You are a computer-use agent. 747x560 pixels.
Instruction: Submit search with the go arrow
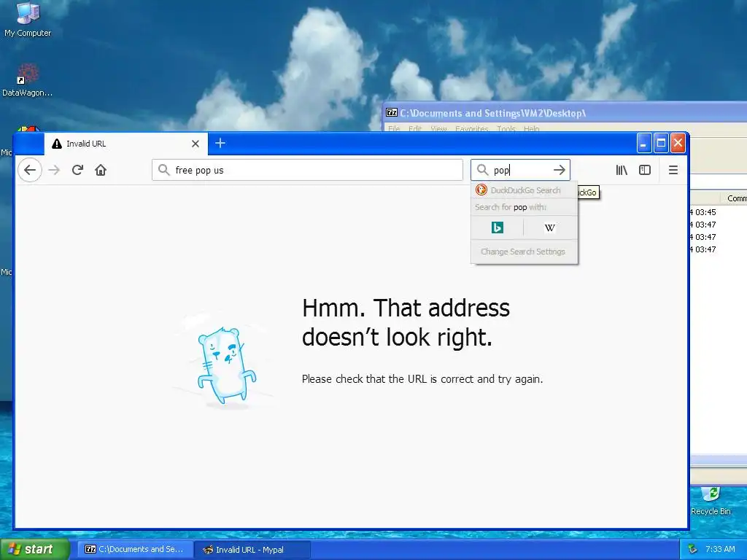[560, 170]
